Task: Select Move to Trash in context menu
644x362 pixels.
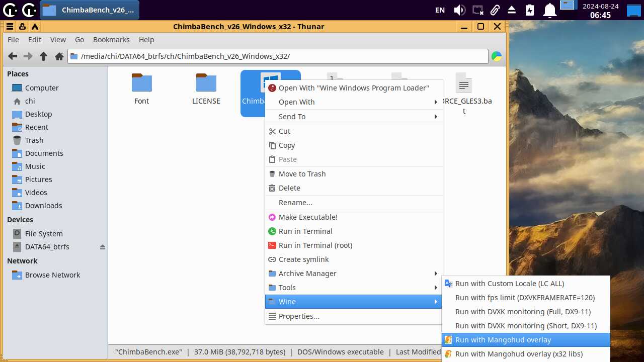Action: 354,174
